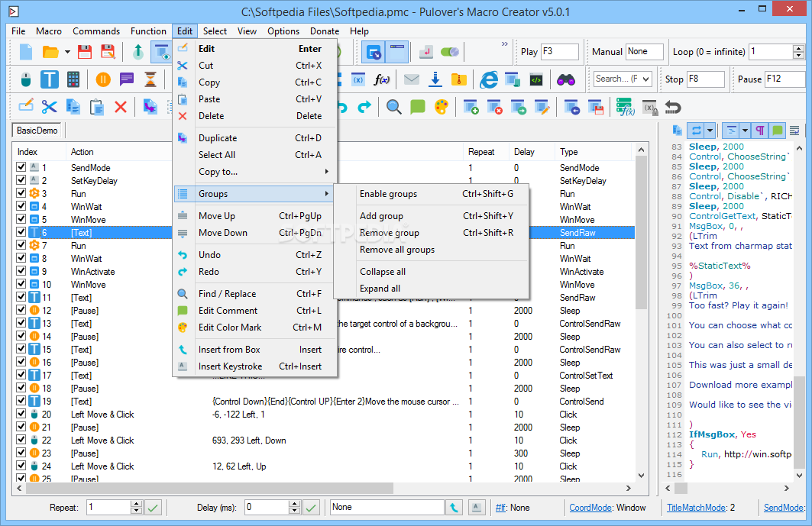Click the zip archive folder icon
This screenshot has width=812, height=526.
(x=459, y=79)
